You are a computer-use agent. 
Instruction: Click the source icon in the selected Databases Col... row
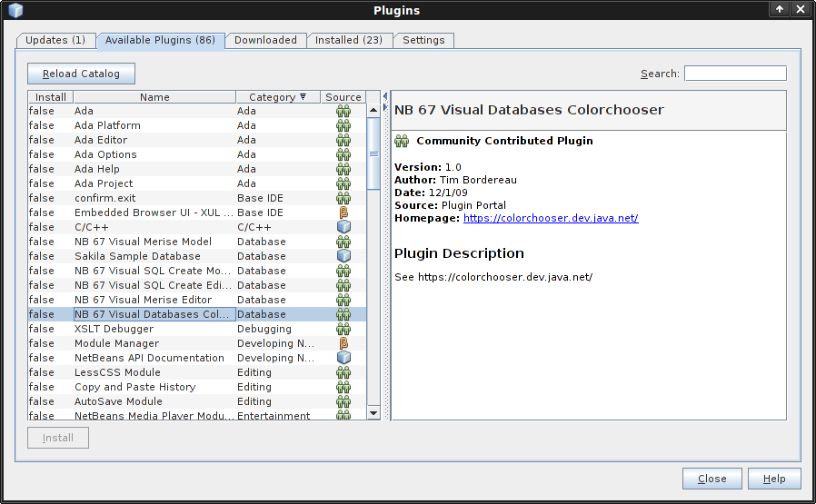pyautogui.click(x=343, y=315)
